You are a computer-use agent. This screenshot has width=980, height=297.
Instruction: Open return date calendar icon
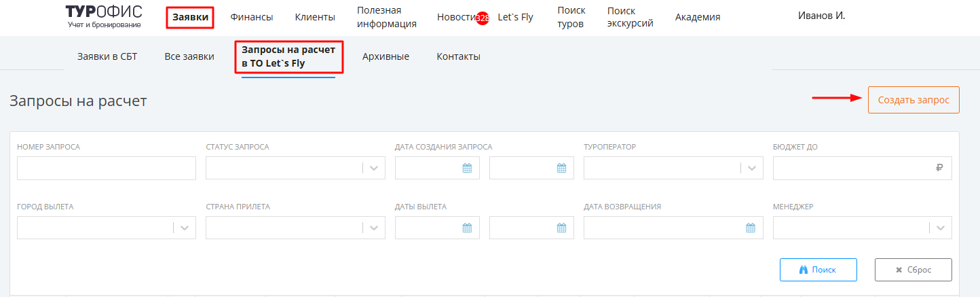tap(751, 228)
